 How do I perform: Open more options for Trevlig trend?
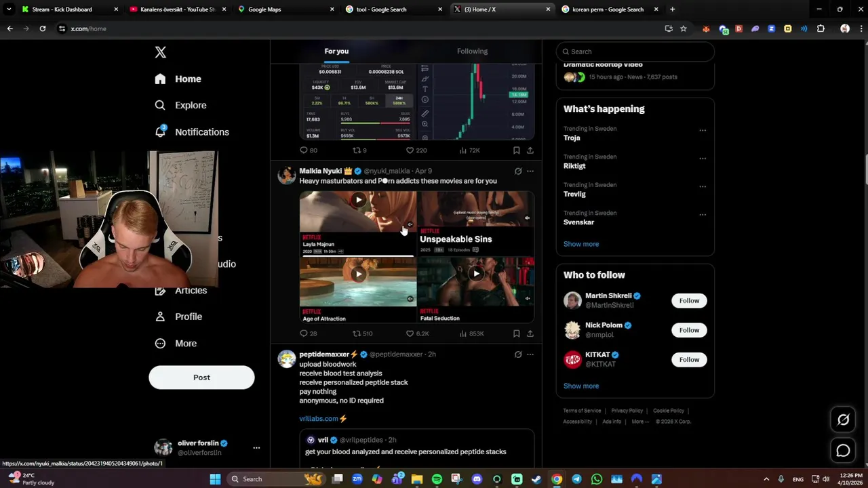point(703,186)
